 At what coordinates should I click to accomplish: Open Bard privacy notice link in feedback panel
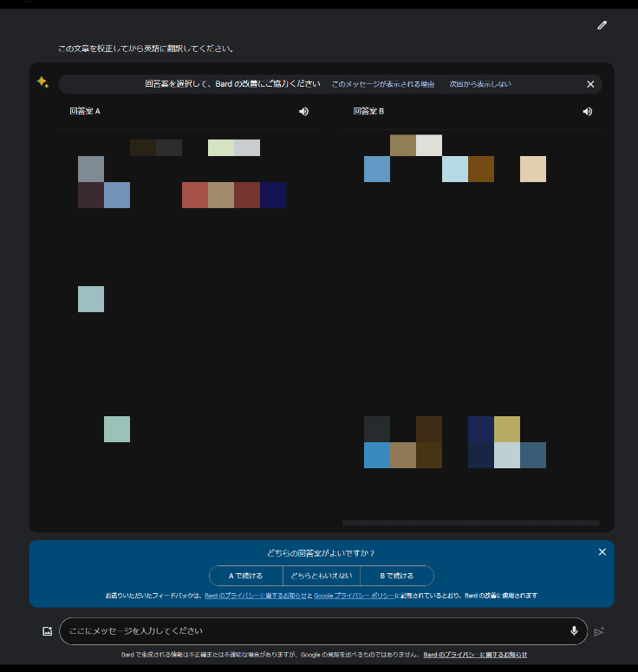(x=254, y=596)
